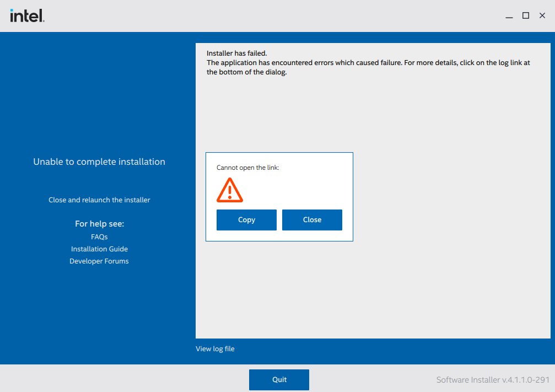Click the Intel logo
Screen dimensions: 555x392
click(x=26, y=15)
